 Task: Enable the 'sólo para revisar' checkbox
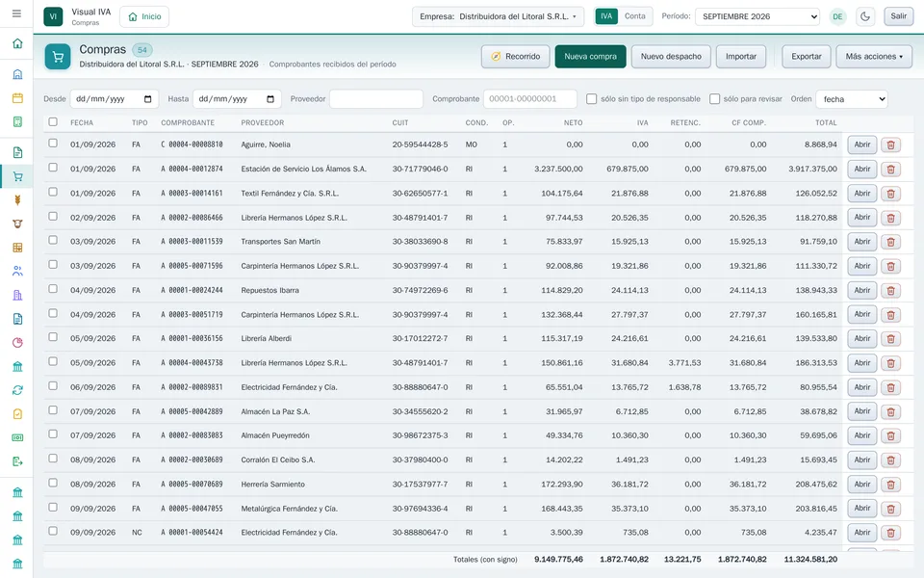pyautogui.click(x=715, y=99)
